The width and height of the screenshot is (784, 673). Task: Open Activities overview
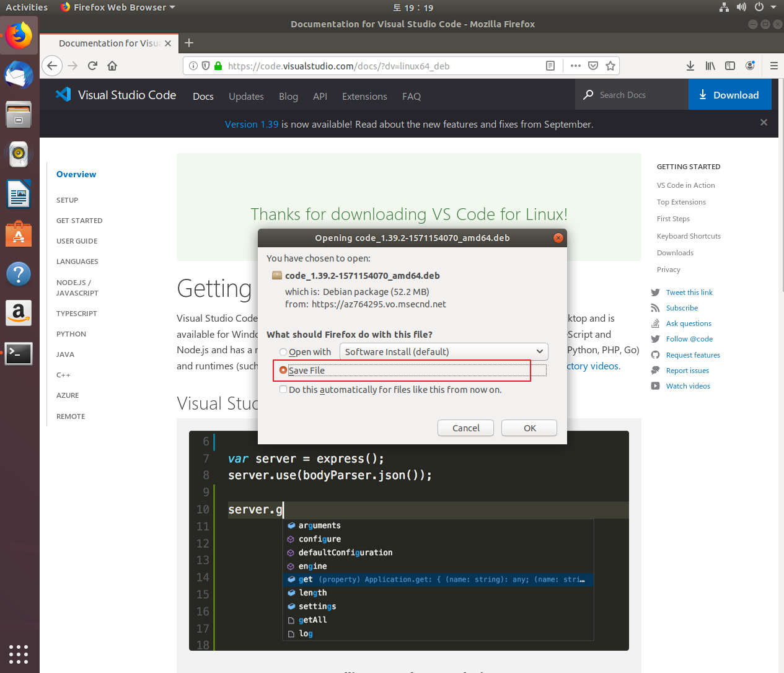pos(27,7)
